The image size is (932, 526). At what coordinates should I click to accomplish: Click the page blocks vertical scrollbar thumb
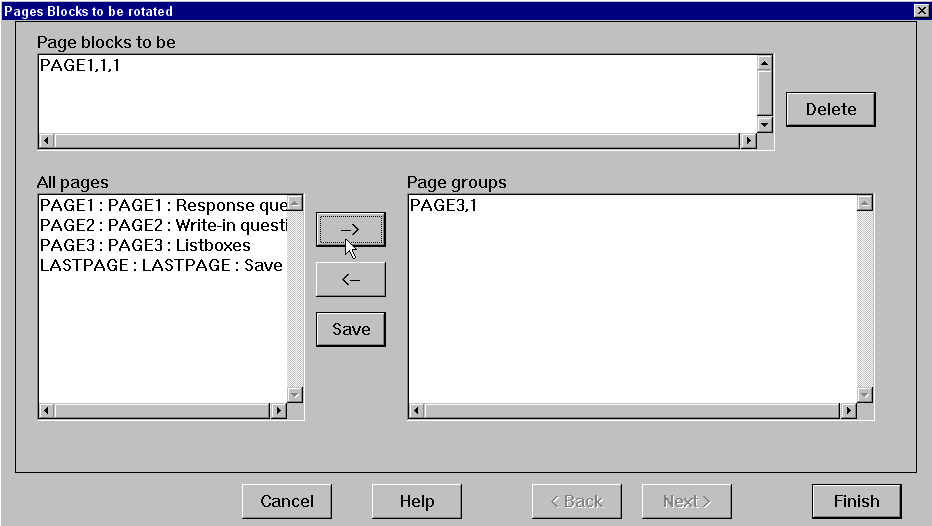(765, 93)
